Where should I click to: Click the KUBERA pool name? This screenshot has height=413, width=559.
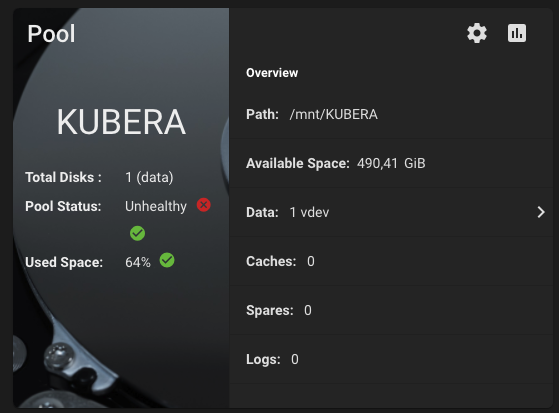tap(121, 122)
